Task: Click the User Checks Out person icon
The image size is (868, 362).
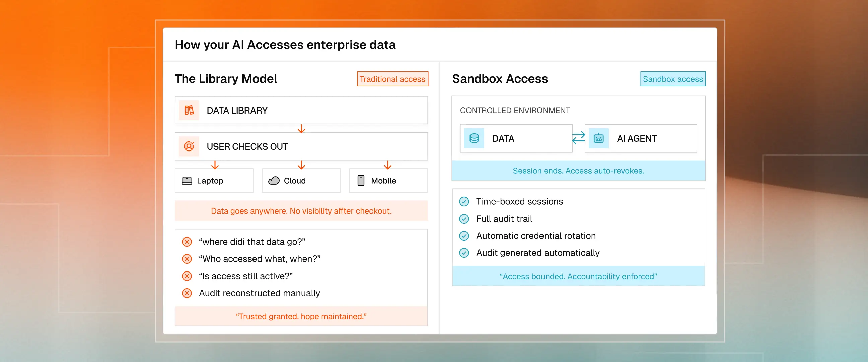Action: click(x=189, y=146)
